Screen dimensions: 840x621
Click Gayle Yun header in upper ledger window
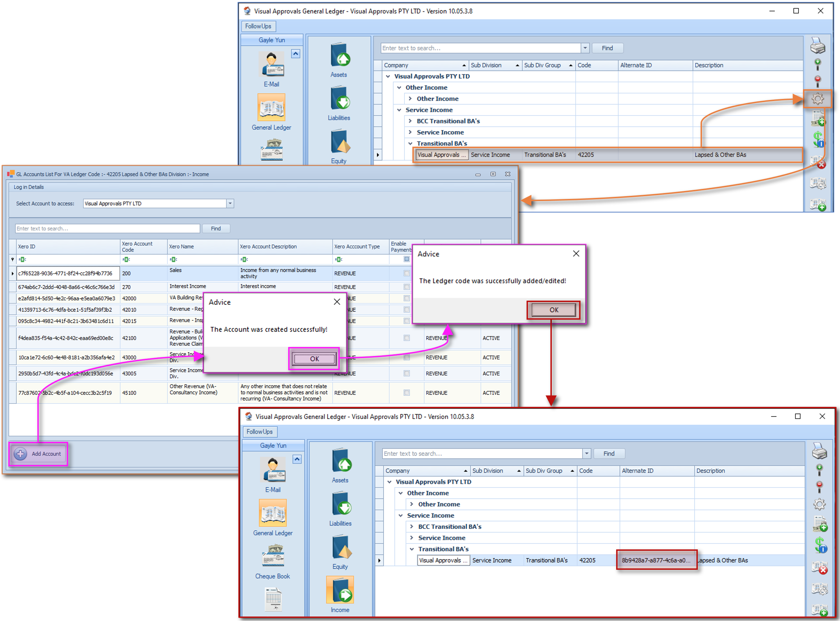[x=272, y=40]
